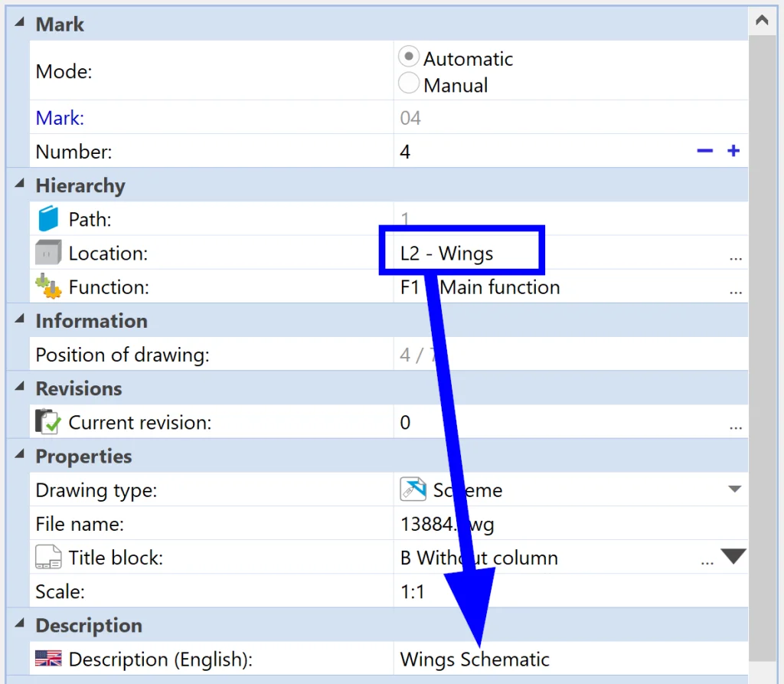
Task: Click the blue book Path icon
Action: (49, 220)
